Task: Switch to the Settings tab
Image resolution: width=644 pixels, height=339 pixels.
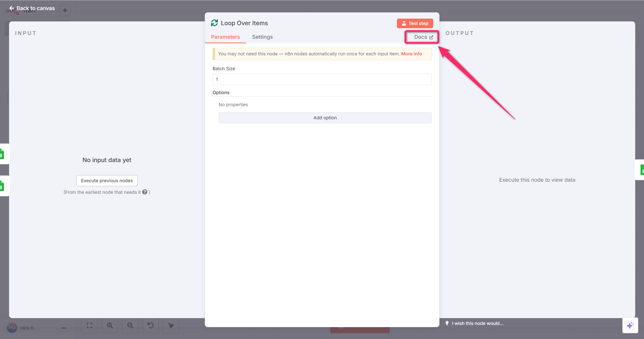Action: 262,37
